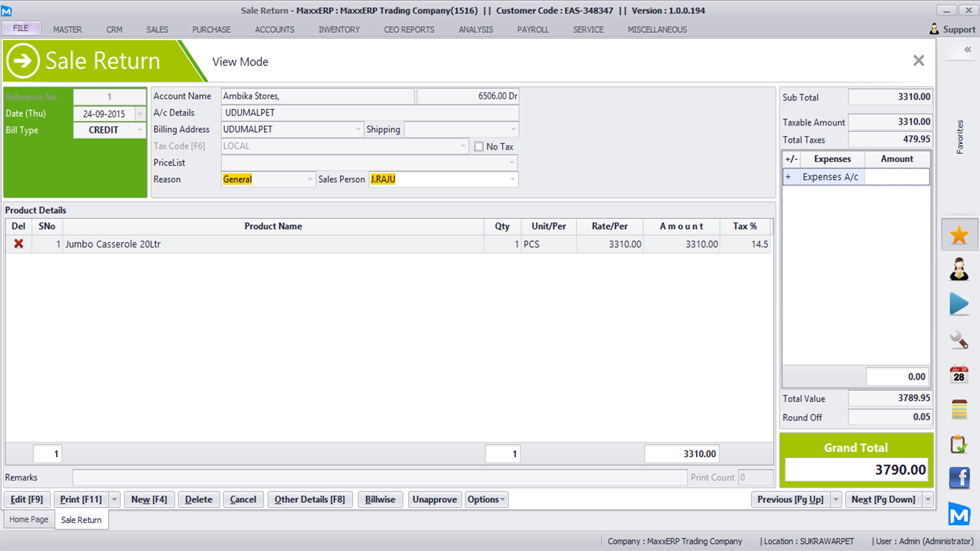Image resolution: width=980 pixels, height=551 pixels.
Task: Click the yellow star Favorites icon
Action: (x=959, y=235)
